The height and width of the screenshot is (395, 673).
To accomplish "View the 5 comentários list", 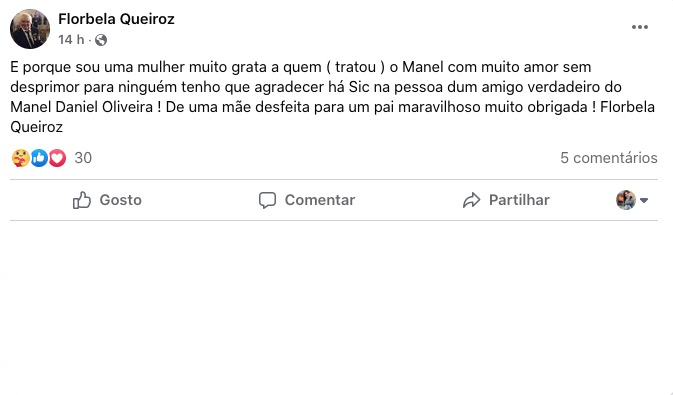I will tap(609, 158).
